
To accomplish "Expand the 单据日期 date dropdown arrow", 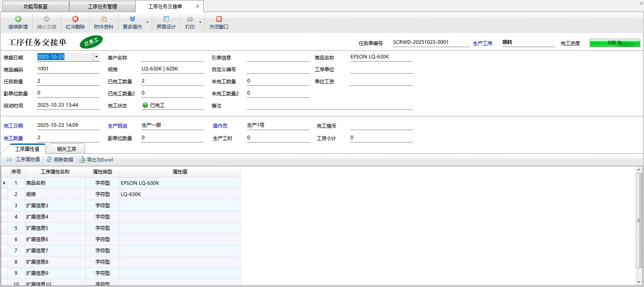I will tap(96, 57).
